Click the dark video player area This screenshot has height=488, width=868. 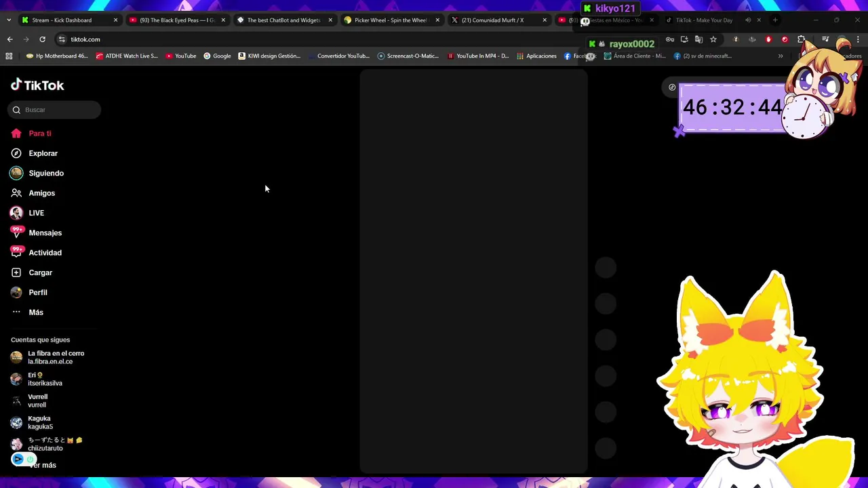pyautogui.click(x=473, y=271)
